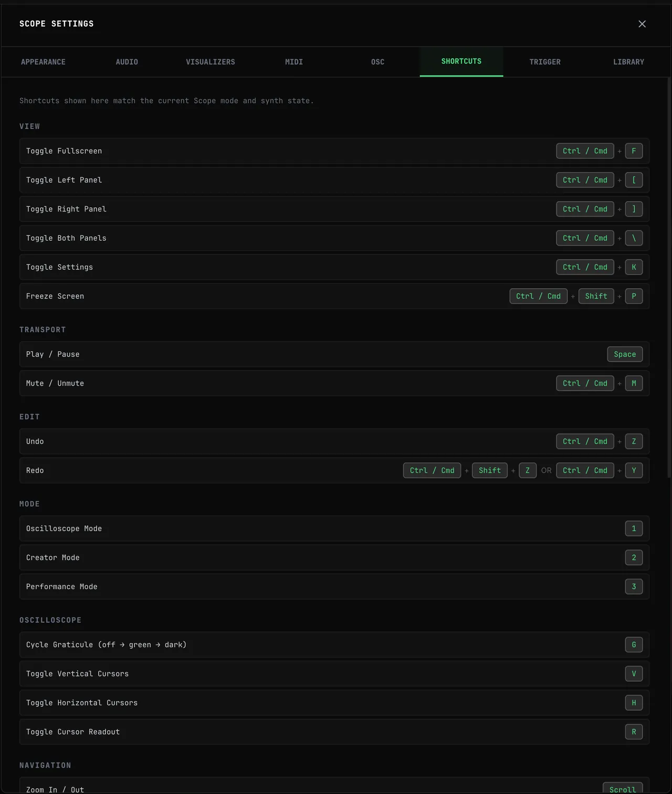672x794 pixels.
Task: Close the Scope Settings dialog
Action: (642, 24)
